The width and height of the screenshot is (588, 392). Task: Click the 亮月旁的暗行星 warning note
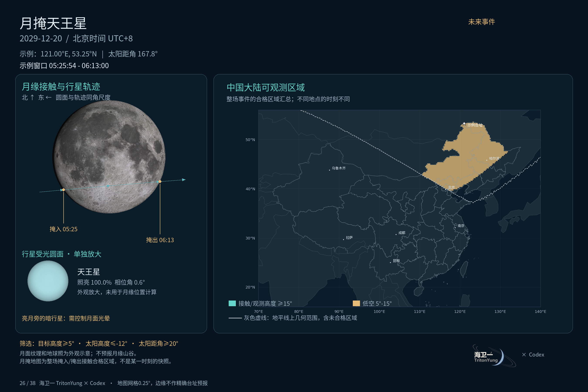coord(66,318)
